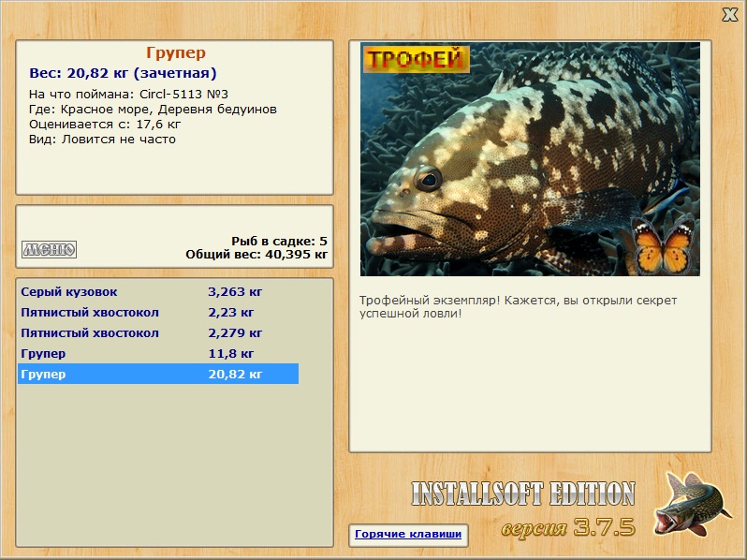The image size is (747, 560).
Task: Click Вид: Ловится не часто line
Action: point(102,140)
